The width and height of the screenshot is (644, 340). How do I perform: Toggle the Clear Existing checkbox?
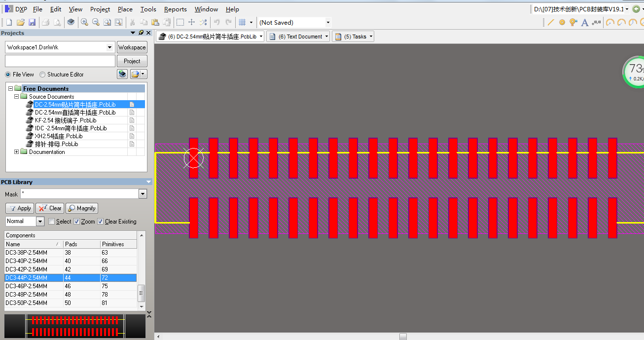[101, 222]
